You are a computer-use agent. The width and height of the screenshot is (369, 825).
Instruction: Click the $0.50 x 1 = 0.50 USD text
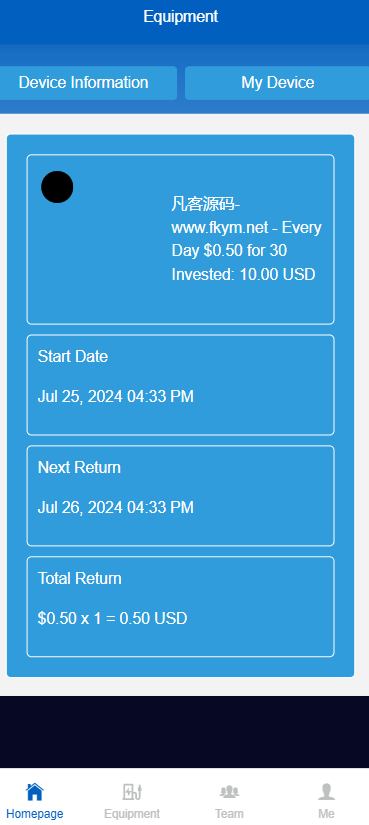(113, 618)
